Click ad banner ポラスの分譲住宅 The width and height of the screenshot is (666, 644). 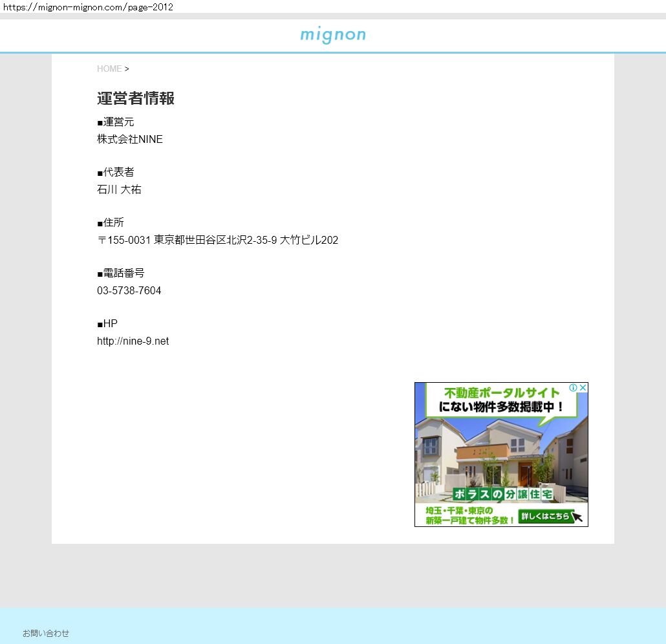(x=503, y=494)
